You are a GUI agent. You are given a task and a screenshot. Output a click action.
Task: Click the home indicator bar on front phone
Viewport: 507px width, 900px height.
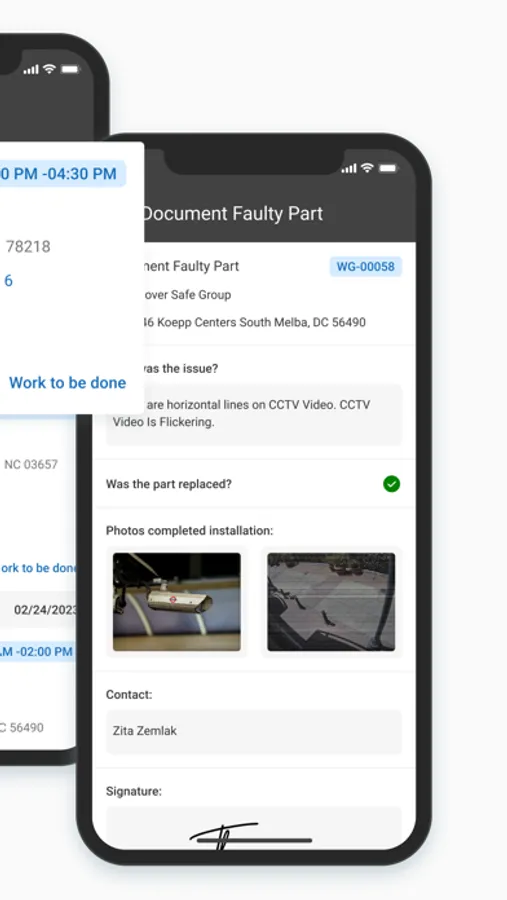coord(254,840)
